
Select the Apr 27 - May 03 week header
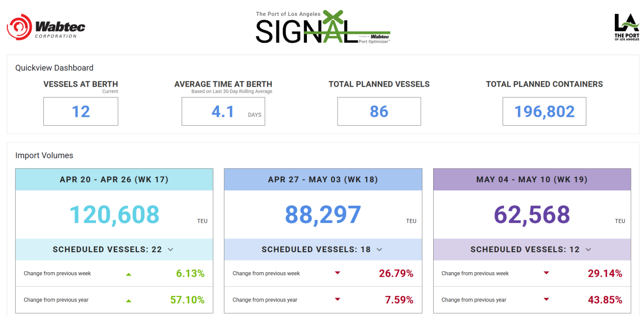click(323, 180)
